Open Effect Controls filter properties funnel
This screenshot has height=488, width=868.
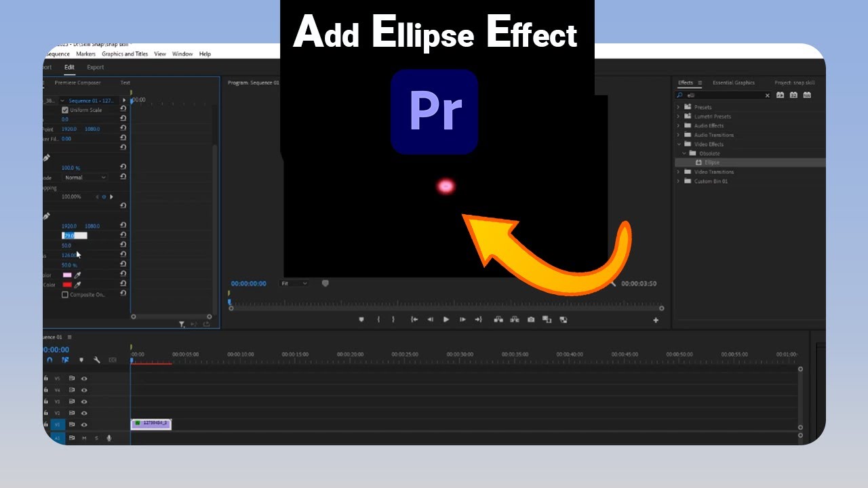click(x=182, y=325)
